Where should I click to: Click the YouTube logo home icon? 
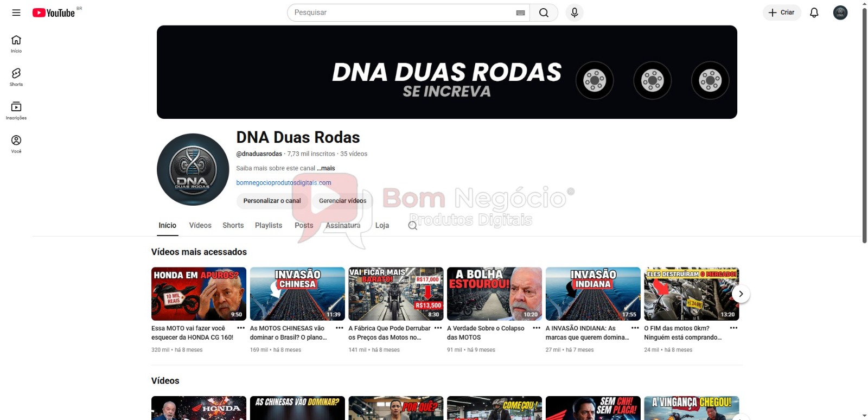[54, 12]
